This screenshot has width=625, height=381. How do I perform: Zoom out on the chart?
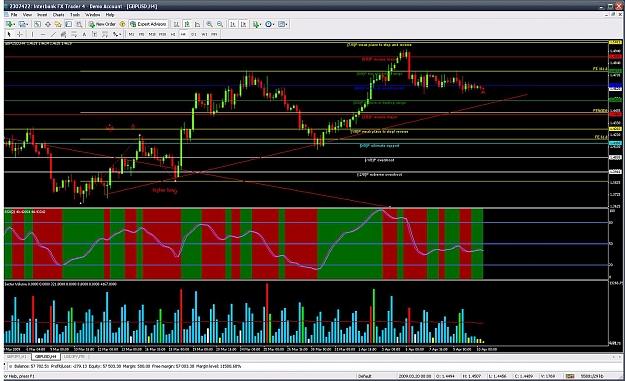point(220,24)
